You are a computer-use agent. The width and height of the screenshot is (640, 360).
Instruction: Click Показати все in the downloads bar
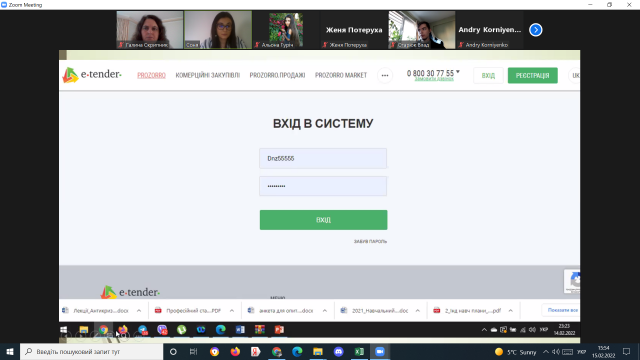coord(562,310)
